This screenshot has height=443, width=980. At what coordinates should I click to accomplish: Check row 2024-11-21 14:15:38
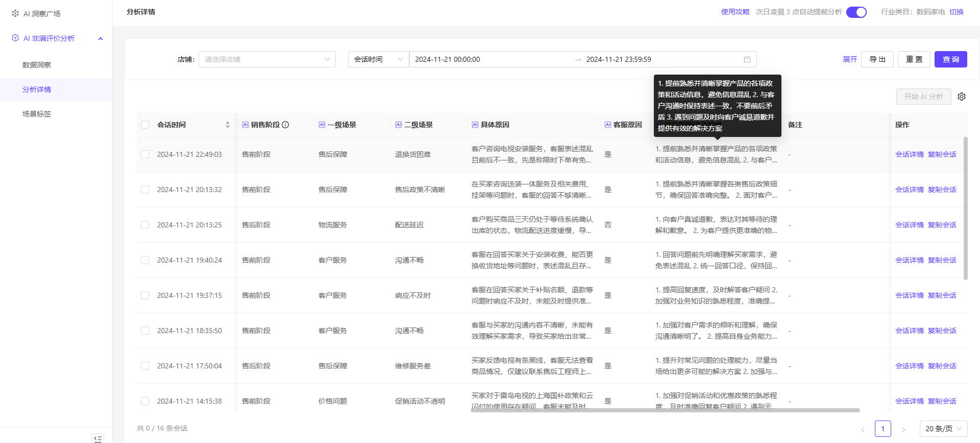[145, 401]
